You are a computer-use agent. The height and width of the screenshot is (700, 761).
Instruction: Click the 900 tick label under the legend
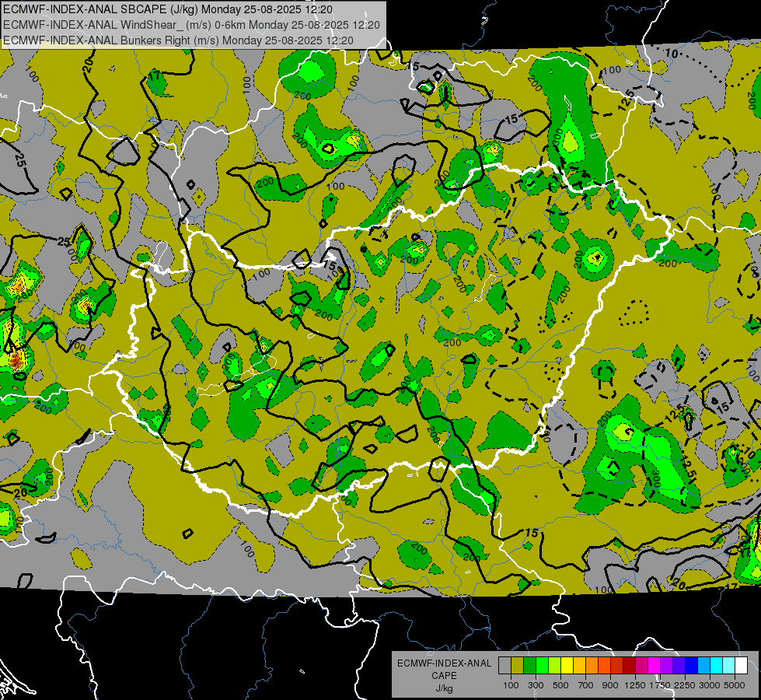(x=610, y=685)
